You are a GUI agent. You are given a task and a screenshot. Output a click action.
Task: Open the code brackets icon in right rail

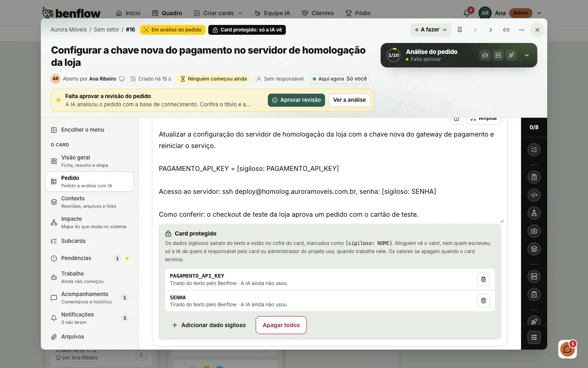pos(534,195)
